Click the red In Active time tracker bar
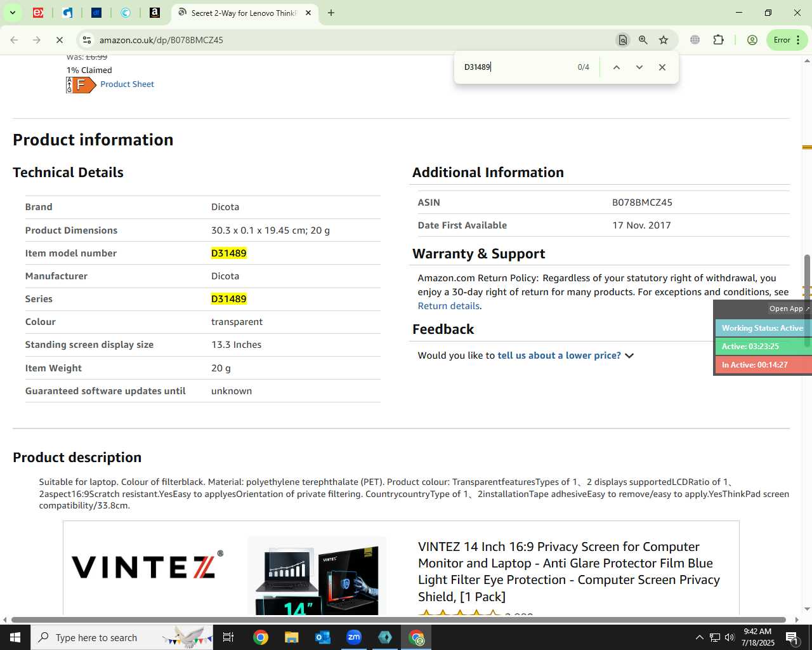Image resolution: width=812 pixels, height=650 pixels. pos(763,365)
